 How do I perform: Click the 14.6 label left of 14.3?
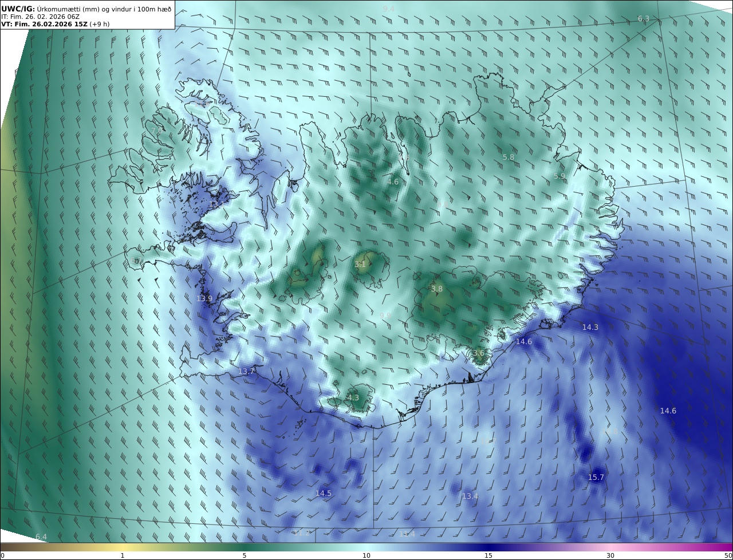tap(524, 342)
